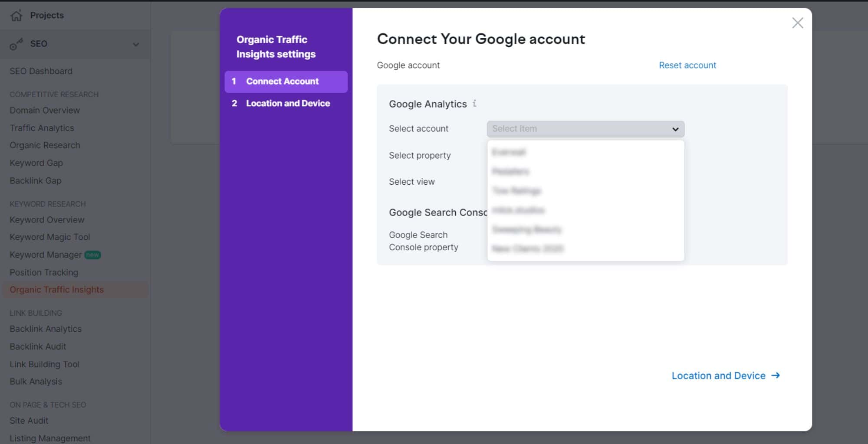Open Organic Research in sidebar
The height and width of the screenshot is (444, 868).
tap(45, 145)
